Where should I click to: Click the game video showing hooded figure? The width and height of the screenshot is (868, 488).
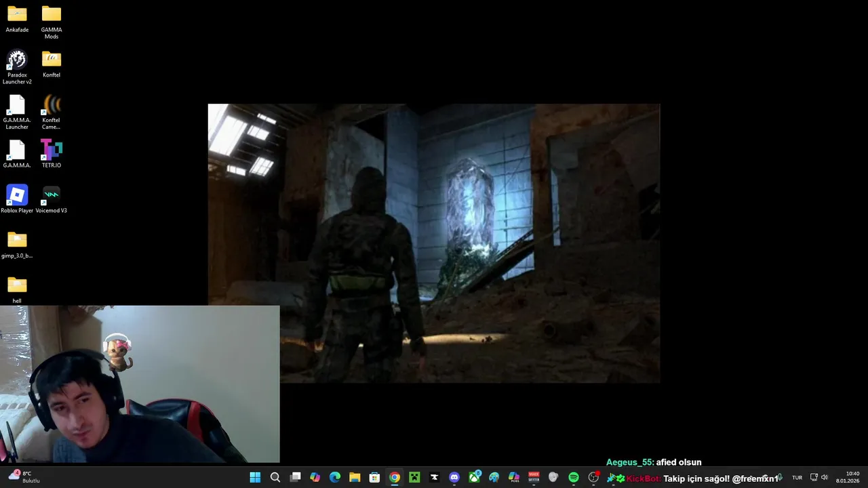[x=434, y=243]
